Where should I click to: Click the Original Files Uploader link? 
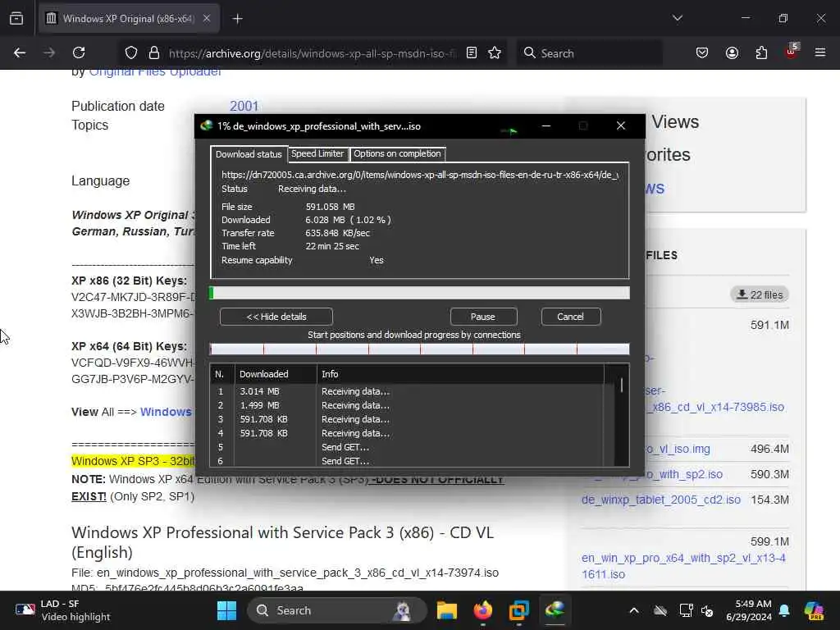(155, 72)
